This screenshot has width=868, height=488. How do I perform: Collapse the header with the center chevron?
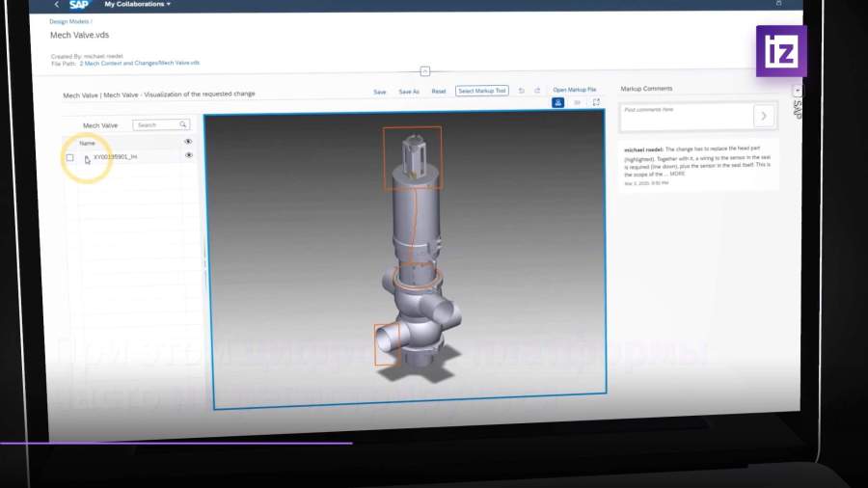[x=424, y=71]
